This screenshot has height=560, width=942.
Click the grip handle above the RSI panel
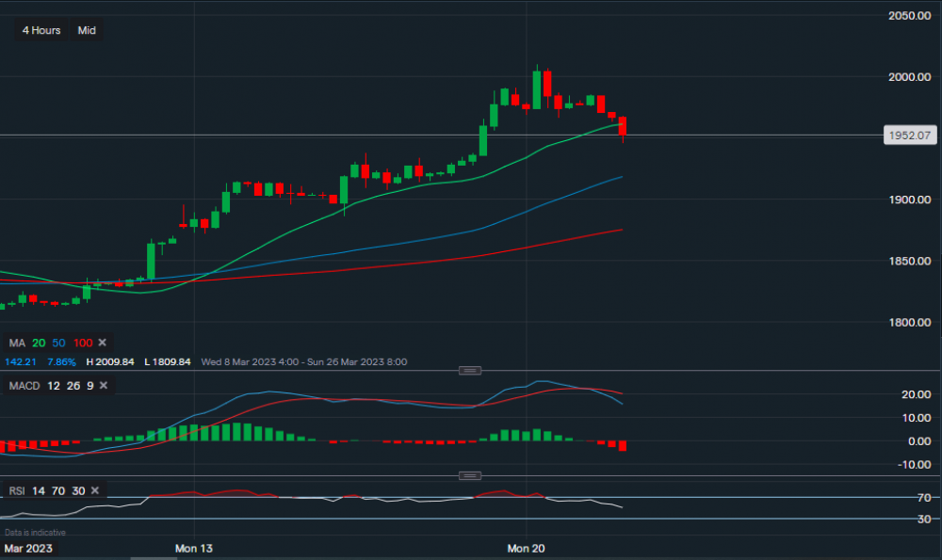[x=469, y=475]
